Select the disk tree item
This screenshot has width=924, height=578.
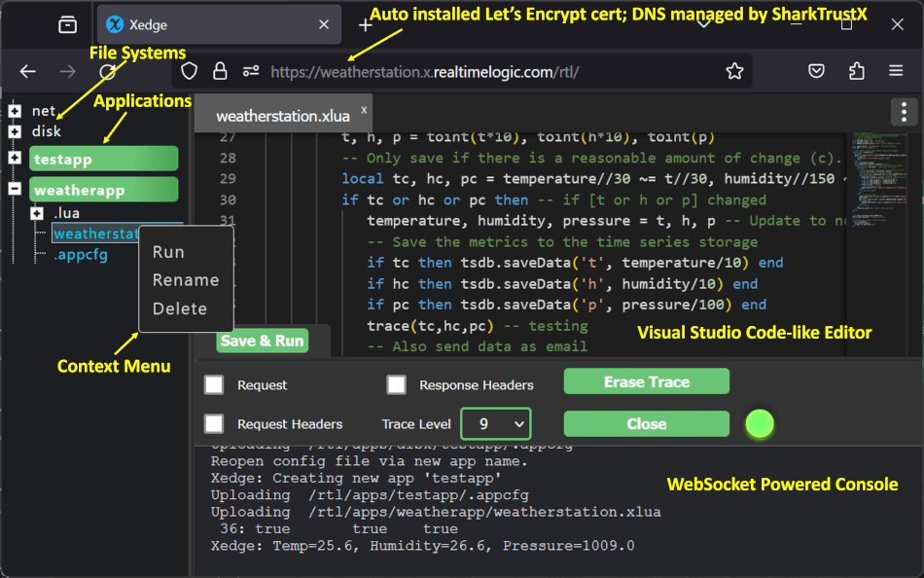tap(47, 131)
